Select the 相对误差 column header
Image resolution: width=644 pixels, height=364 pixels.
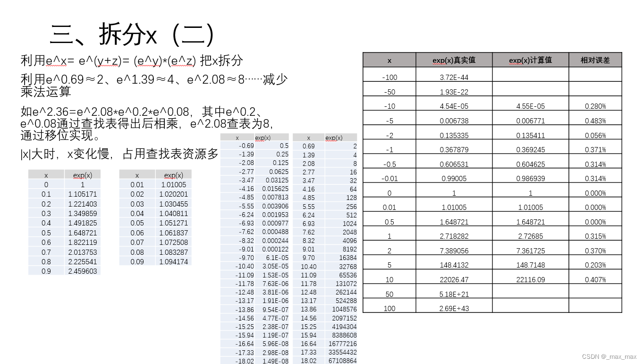[595, 60]
